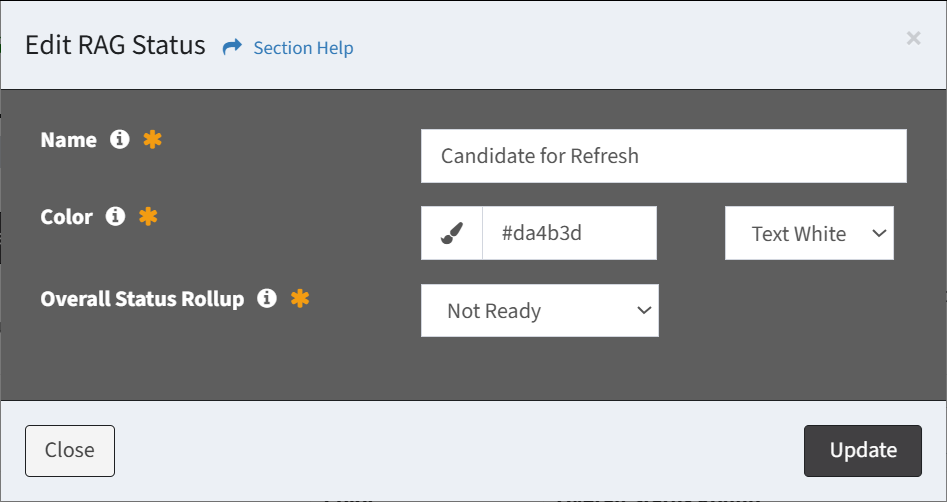Click the Update button
Viewport: 947px width, 502px height.
(863, 451)
